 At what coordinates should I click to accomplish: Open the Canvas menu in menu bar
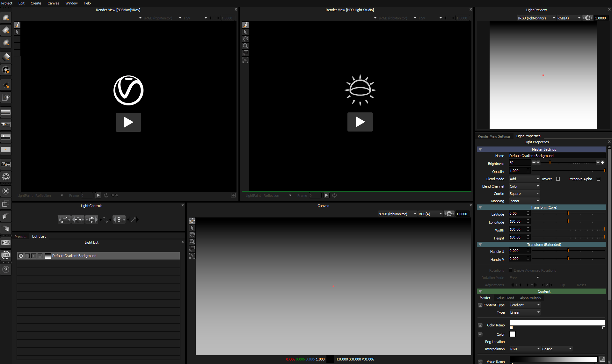53,3
